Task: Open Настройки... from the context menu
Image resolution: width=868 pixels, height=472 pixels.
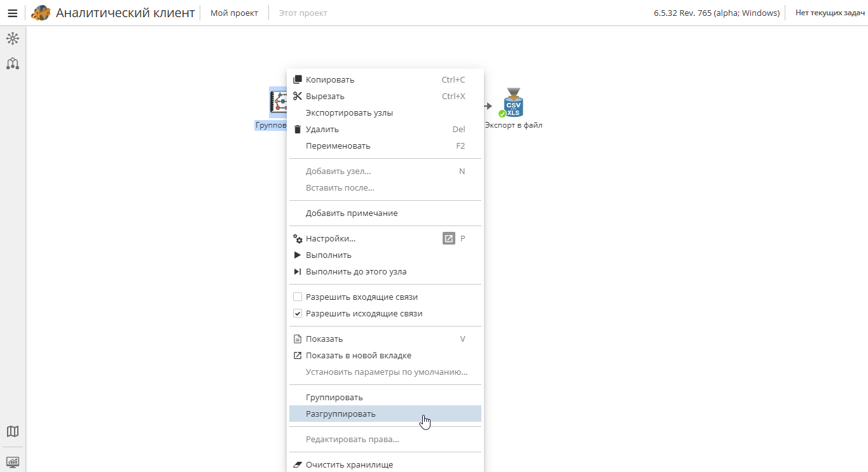Action: (385, 239)
